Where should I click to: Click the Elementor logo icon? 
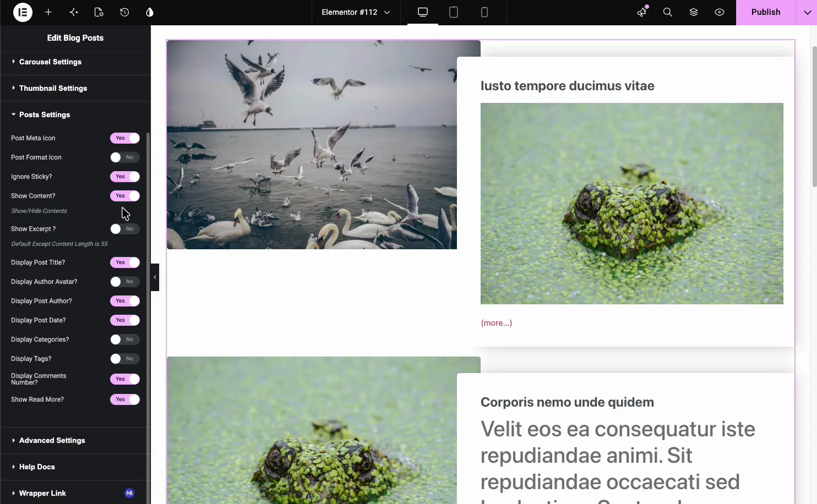23,12
